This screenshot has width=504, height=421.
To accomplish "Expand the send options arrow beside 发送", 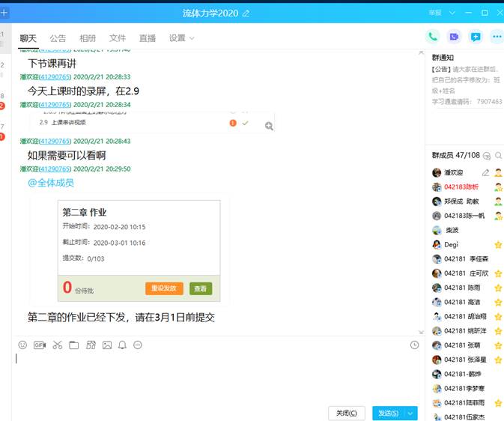I will point(411,413).
